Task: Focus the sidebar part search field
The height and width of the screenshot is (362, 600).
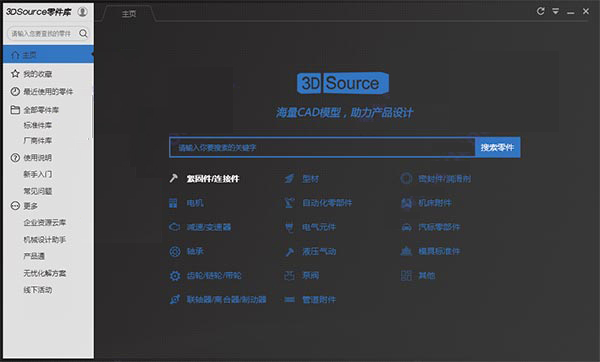Action: [x=49, y=34]
